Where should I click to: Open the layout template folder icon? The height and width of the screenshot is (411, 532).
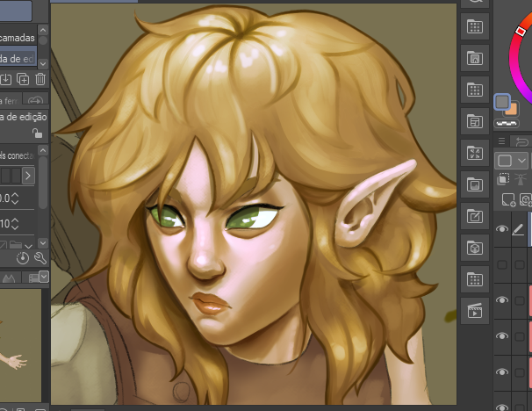[475, 121]
